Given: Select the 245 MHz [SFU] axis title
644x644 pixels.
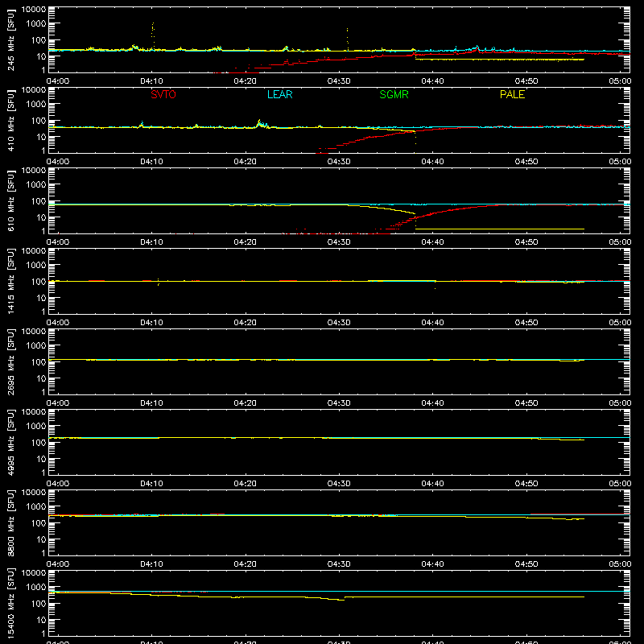Looking at the screenshot, I should (x=11, y=39).
